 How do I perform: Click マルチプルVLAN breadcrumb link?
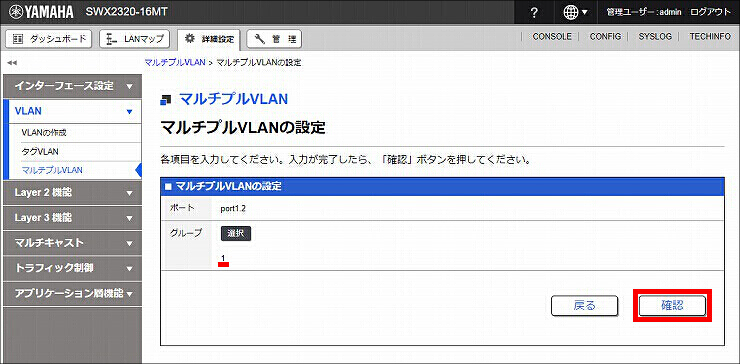click(x=175, y=62)
